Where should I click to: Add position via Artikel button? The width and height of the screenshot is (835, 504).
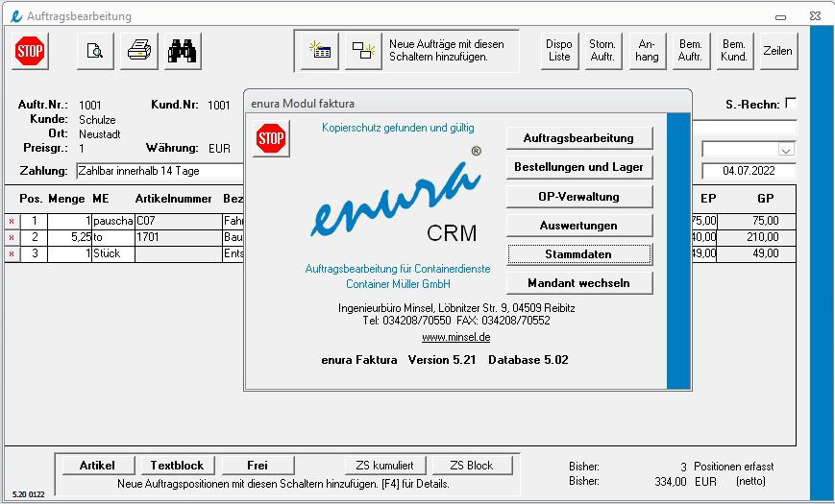(x=97, y=466)
